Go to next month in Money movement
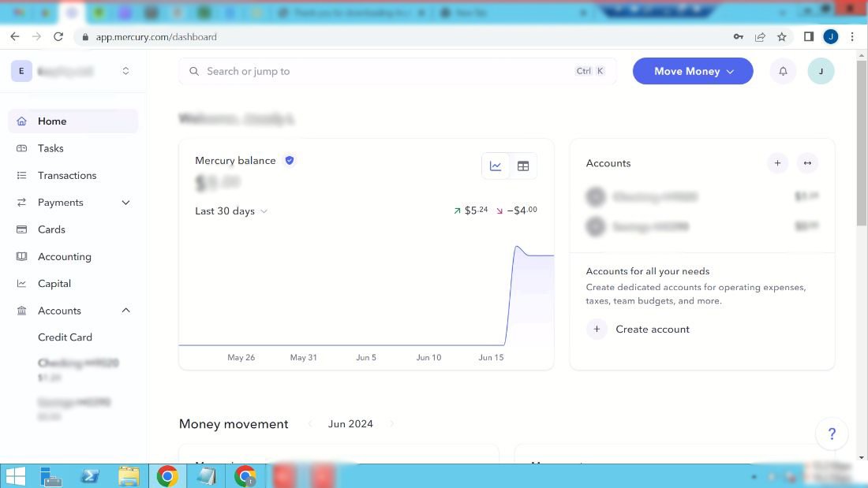 [392, 424]
